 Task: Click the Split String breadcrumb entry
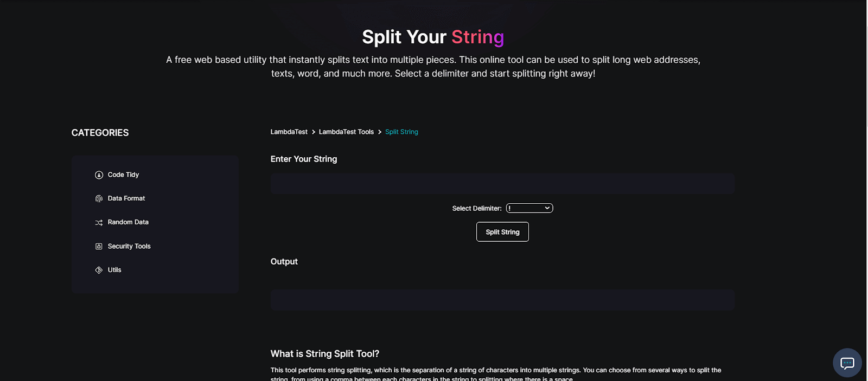click(x=401, y=132)
